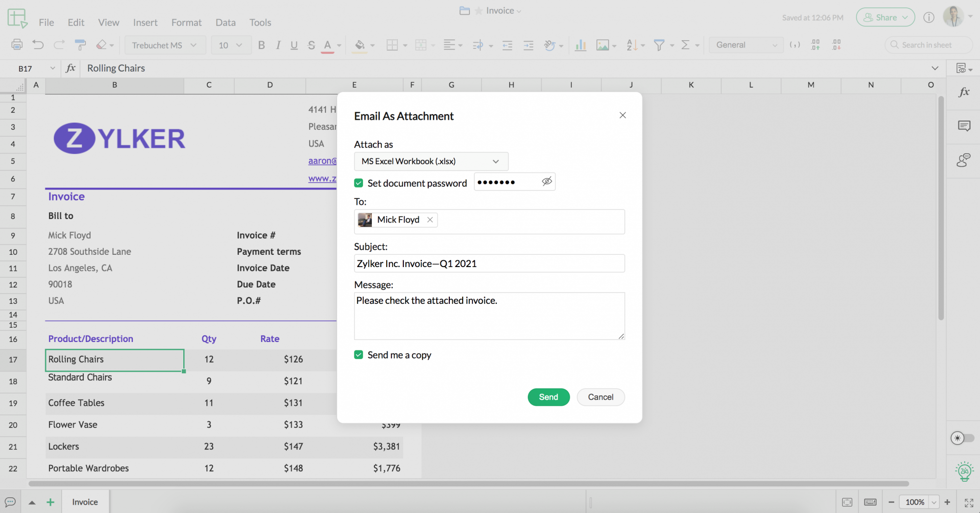Select the Invoice sheet tab

(85, 502)
